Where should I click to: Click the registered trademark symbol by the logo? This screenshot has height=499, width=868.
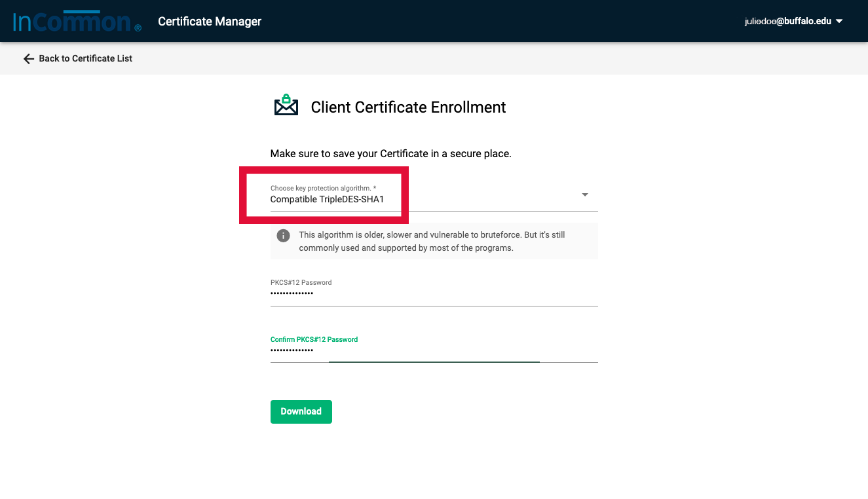[138, 28]
